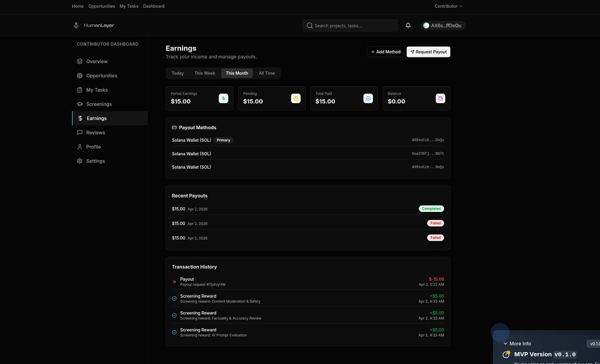Go to Home in top navigation
Screen dimensions: 600x364
[77, 6]
